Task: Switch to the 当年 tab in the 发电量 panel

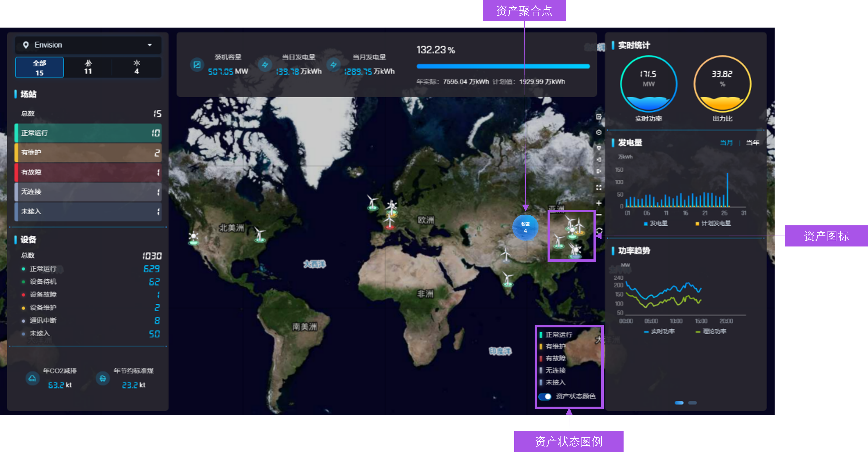Action: 752,142
